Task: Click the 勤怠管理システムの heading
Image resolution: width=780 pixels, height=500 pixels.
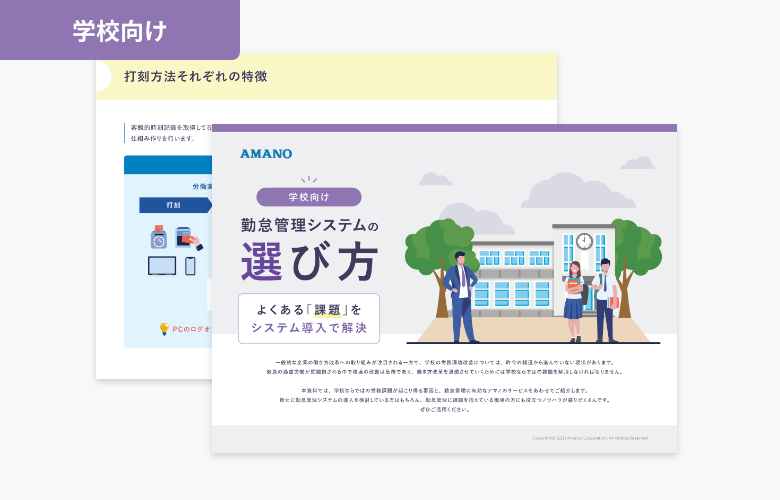Action: 308,225
